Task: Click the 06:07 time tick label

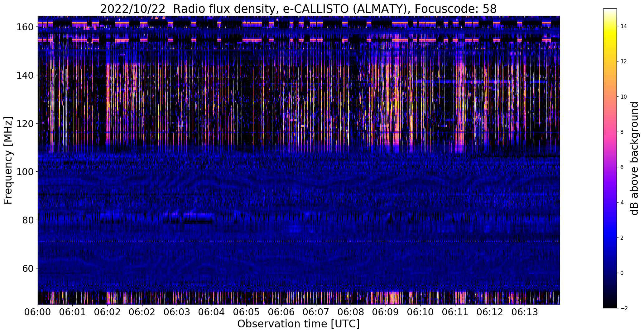Action: click(x=316, y=312)
